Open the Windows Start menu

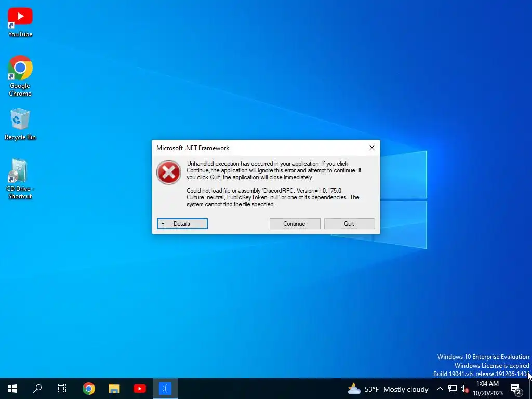[12, 389]
